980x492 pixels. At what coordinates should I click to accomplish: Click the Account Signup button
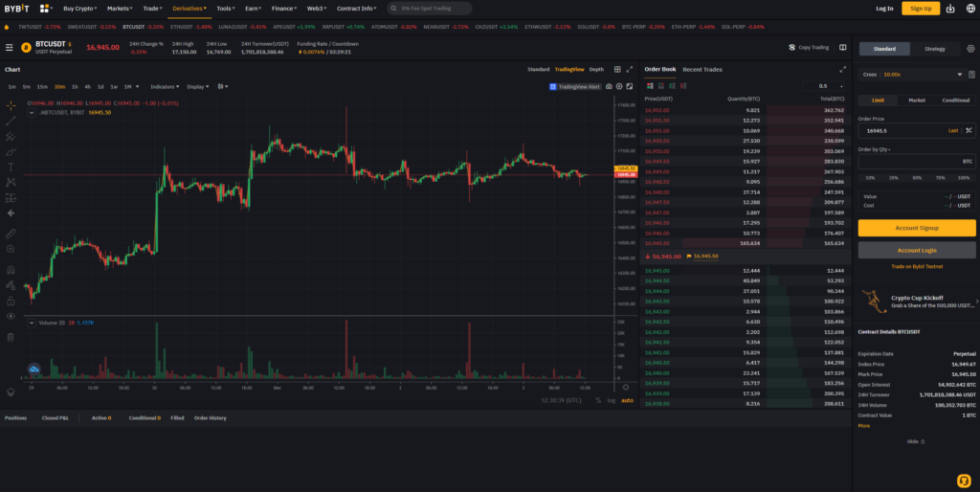916,228
